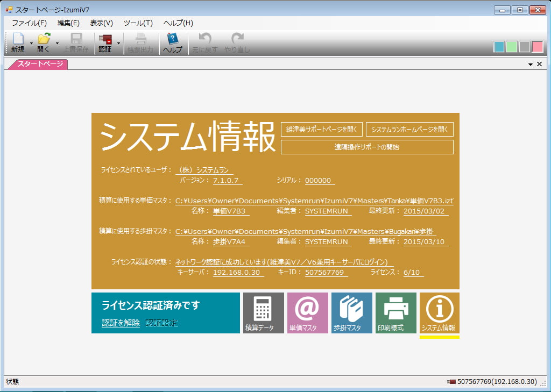The height and width of the screenshot is (392, 551).
Task: Open the ヘルプ(H) menu
Action: (x=178, y=23)
